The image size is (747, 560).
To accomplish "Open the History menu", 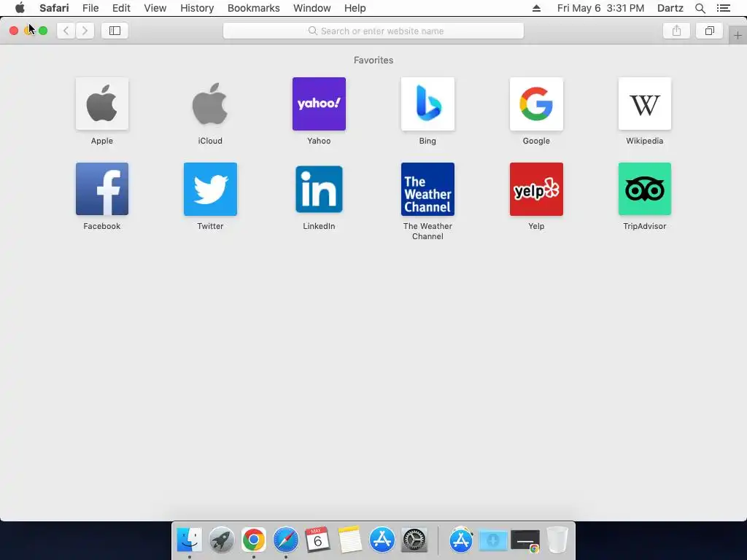I will click(197, 8).
